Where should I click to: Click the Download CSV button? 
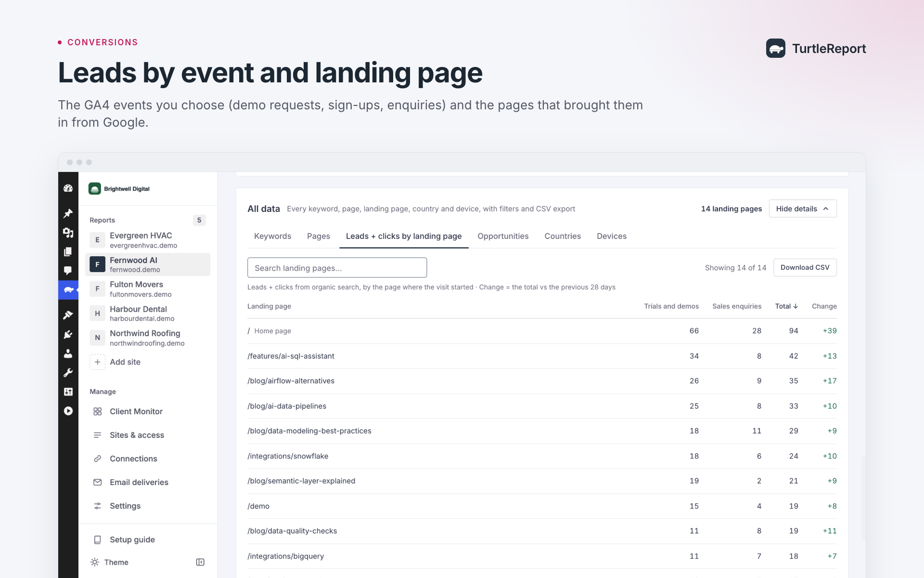click(x=805, y=267)
